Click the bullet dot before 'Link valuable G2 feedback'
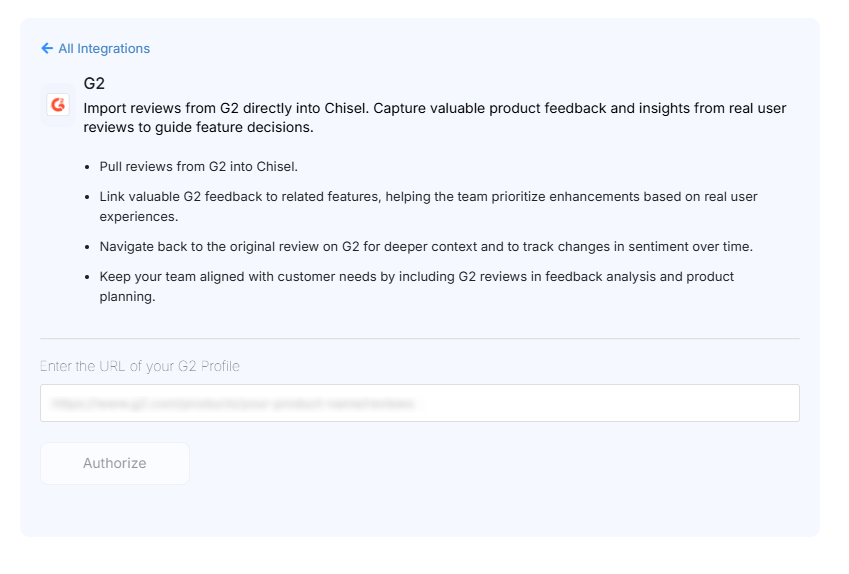 click(x=87, y=197)
